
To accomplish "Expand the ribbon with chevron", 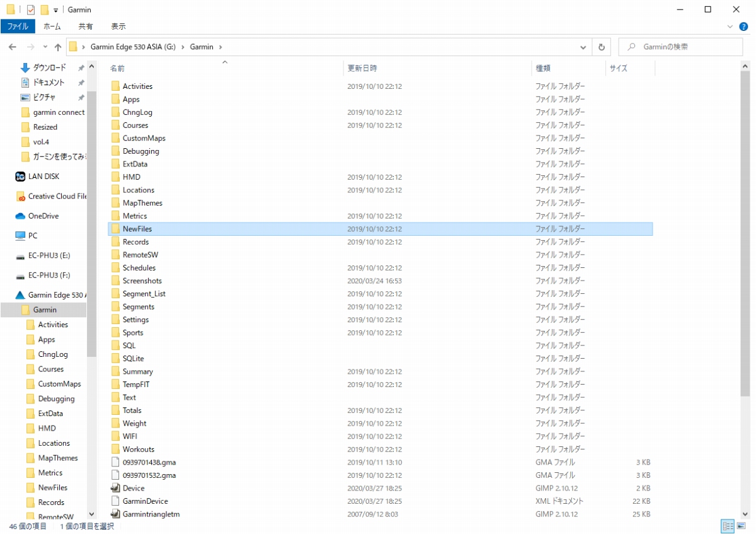I will pos(730,26).
